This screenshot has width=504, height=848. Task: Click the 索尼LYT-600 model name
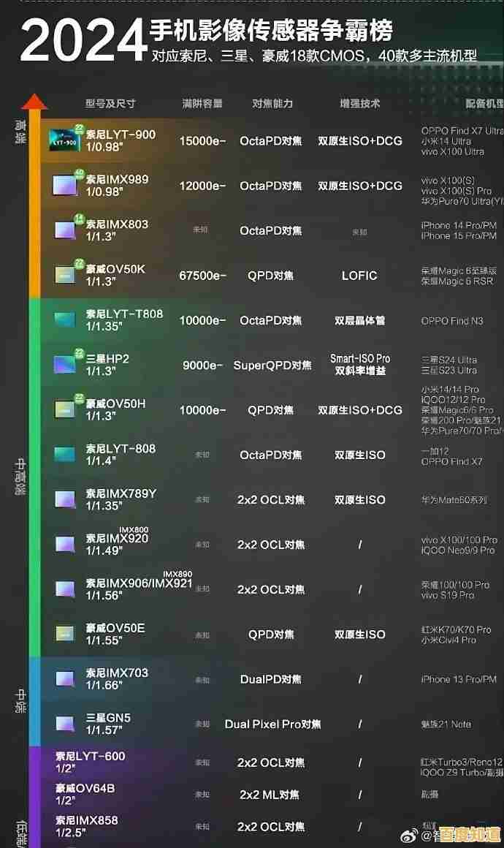[x=91, y=756]
